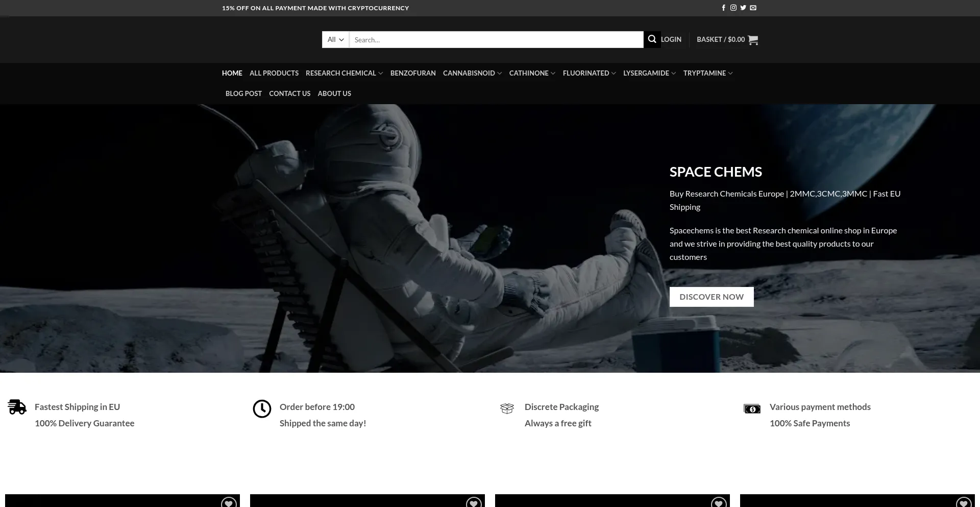Expand the Tryptamine menu
980x507 pixels.
pos(708,73)
